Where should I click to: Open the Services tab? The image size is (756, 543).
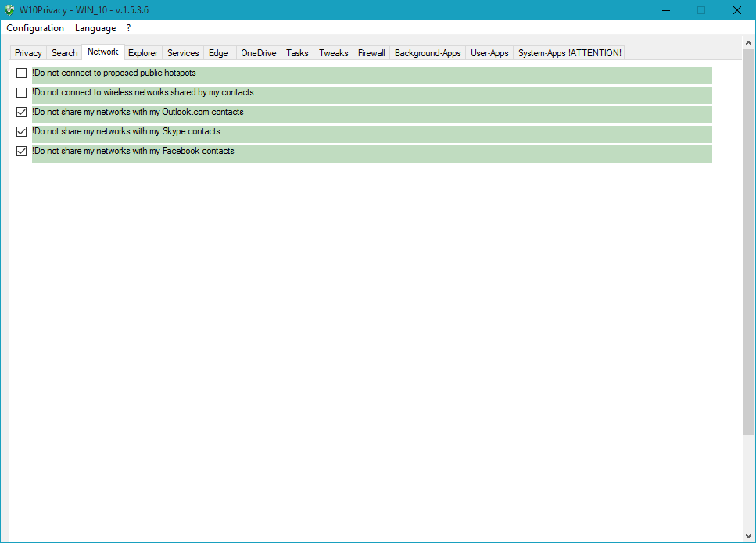click(x=183, y=53)
